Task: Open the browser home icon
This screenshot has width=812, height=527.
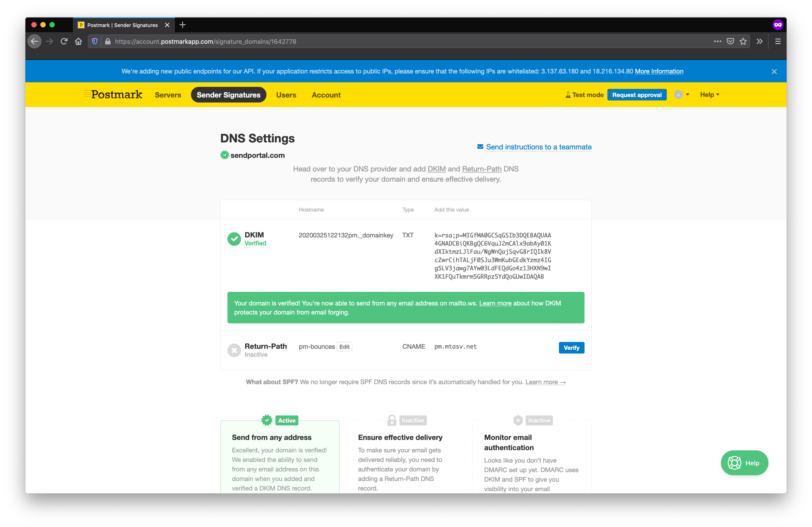Action: [x=78, y=41]
